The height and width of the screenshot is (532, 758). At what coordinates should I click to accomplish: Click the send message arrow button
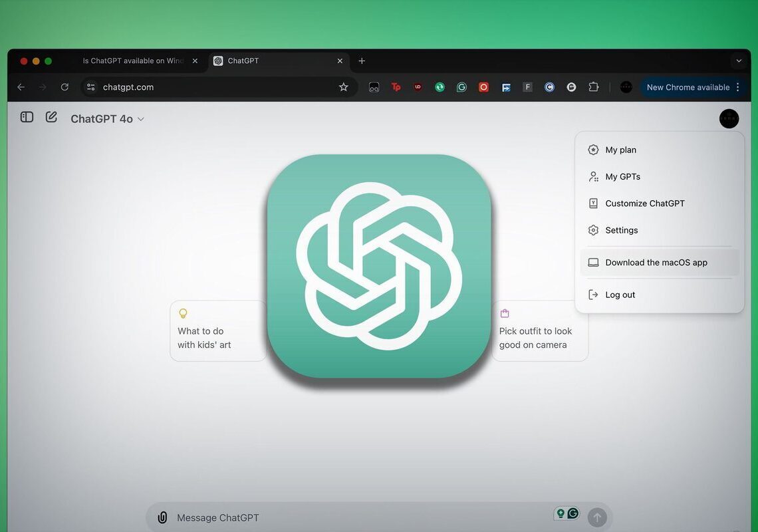click(x=597, y=517)
